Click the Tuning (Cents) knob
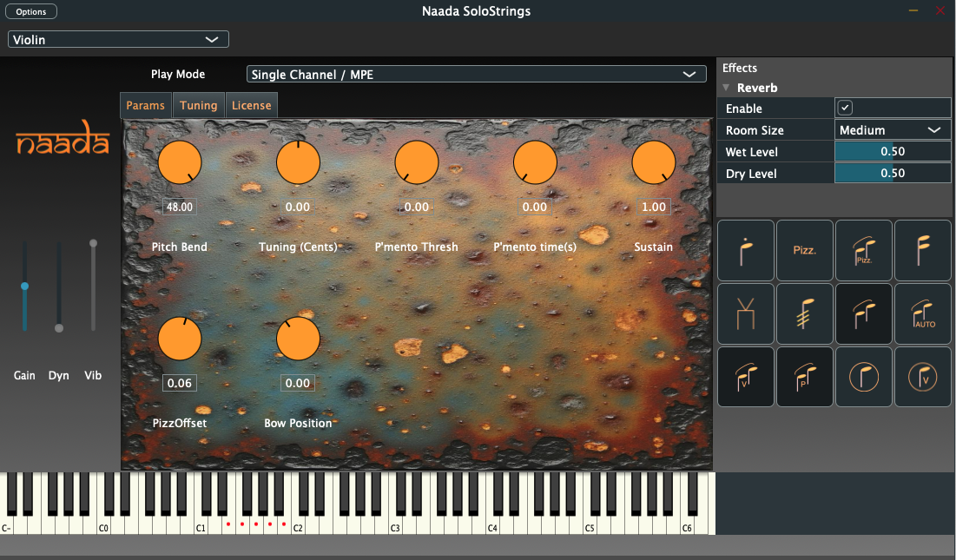The width and height of the screenshot is (956, 560). click(x=298, y=162)
